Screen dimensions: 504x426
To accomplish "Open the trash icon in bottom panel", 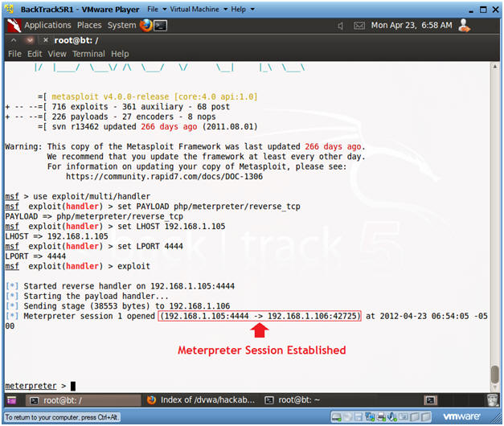I will pyautogui.click(x=493, y=400).
